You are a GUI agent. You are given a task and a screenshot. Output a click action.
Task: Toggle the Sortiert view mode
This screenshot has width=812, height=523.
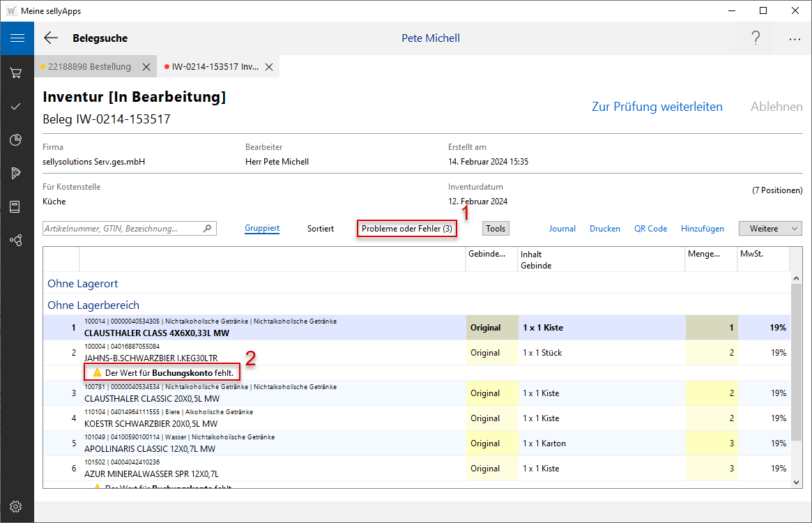coord(321,229)
